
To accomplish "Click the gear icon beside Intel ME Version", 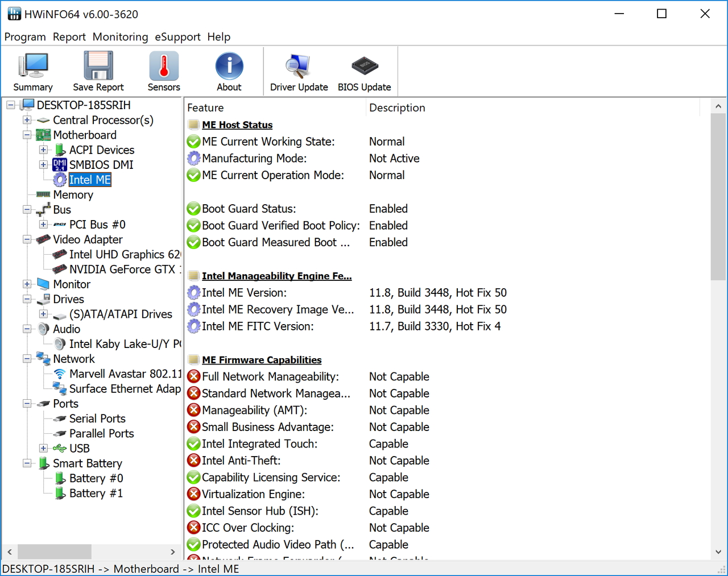I will 194,293.
